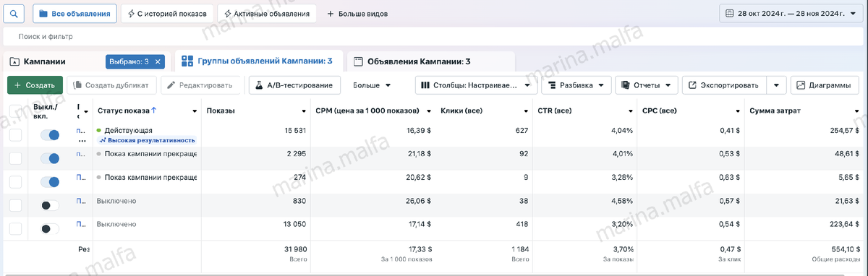The image size is (868, 276).
Task: Open the Разбивка dropdown
Action: click(576, 85)
